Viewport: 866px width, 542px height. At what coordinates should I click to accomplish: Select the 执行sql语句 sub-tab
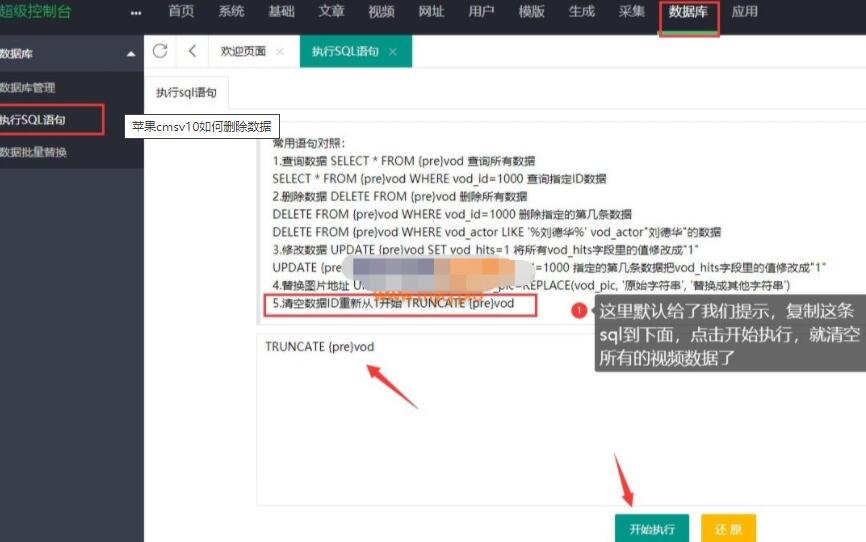[186, 92]
